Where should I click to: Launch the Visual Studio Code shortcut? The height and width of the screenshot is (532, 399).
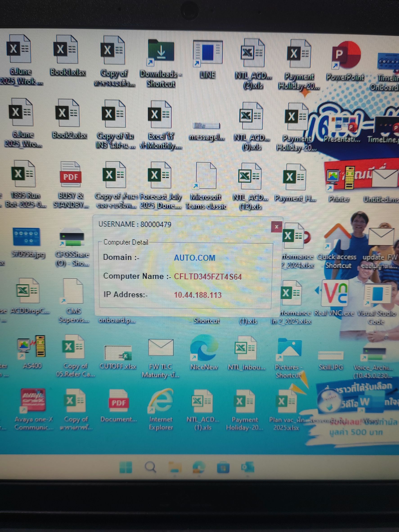point(376,295)
